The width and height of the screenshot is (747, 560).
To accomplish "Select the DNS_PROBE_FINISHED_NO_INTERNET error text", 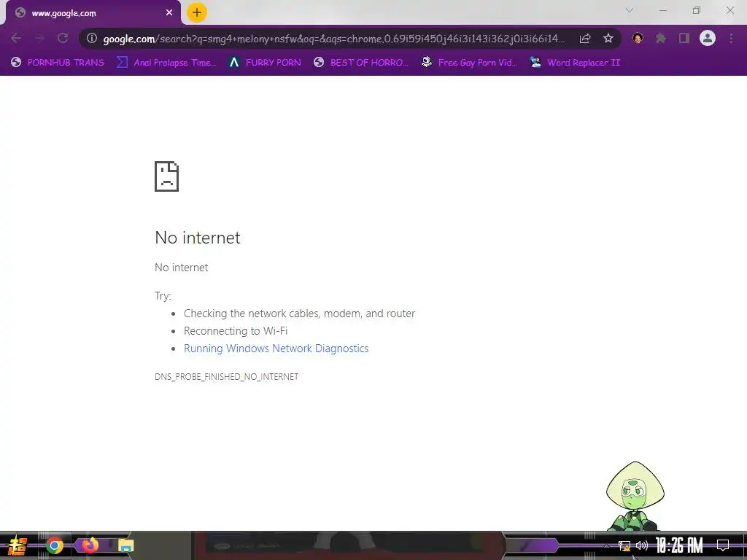I will click(x=227, y=377).
